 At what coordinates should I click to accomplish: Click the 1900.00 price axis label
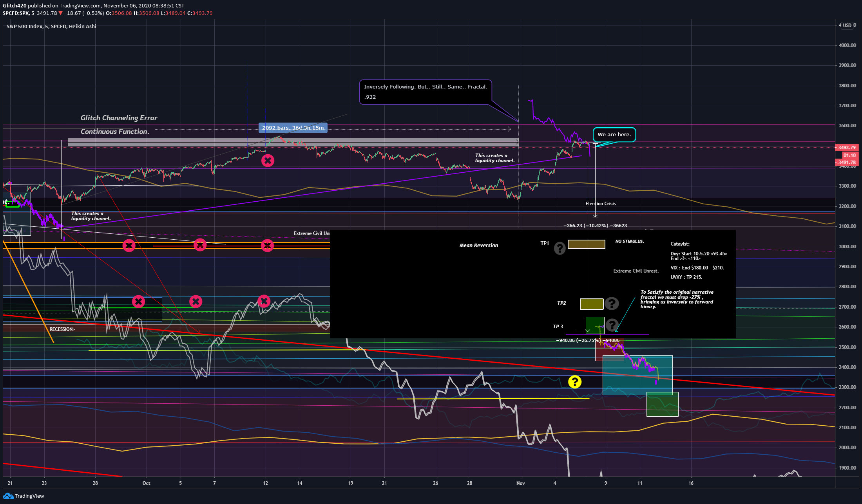(x=848, y=468)
